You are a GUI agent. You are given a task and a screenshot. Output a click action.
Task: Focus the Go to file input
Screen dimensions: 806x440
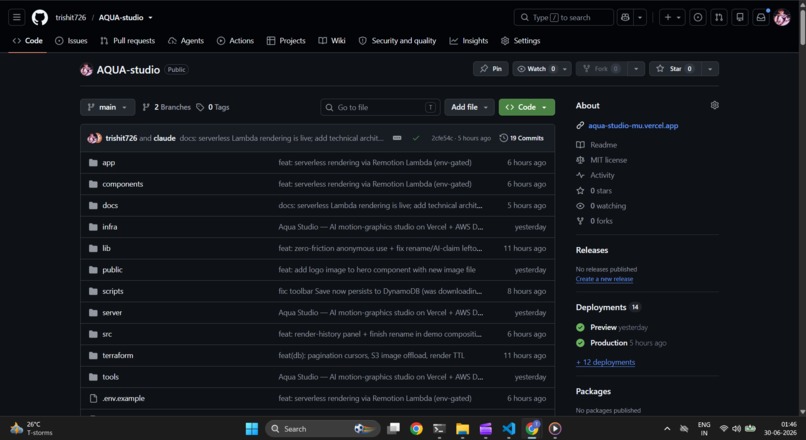380,107
